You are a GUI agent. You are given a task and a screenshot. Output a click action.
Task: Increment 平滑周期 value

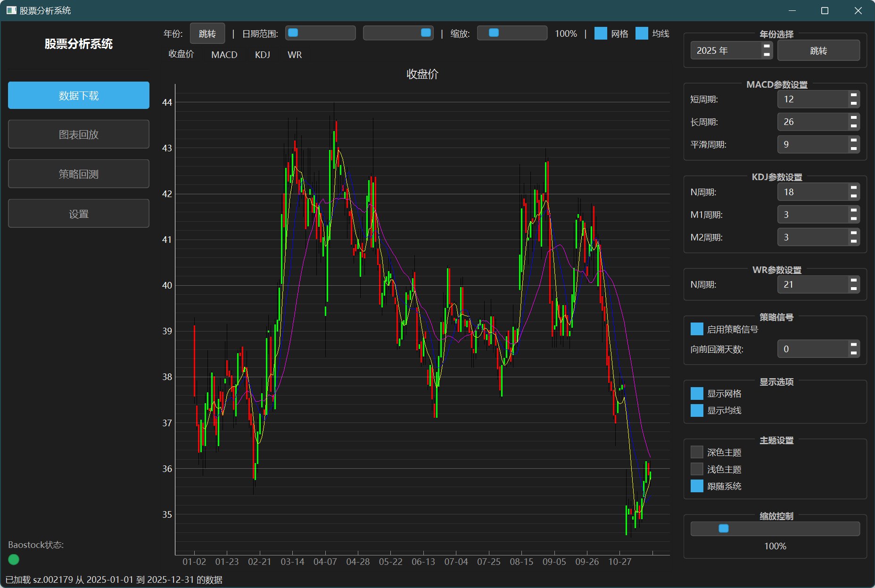pyautogui.click(x=853, y=141)
